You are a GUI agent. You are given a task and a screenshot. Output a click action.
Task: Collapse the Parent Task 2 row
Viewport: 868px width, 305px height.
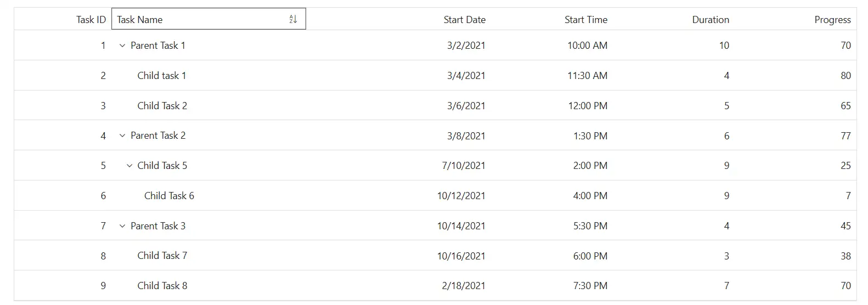(122, 135)
